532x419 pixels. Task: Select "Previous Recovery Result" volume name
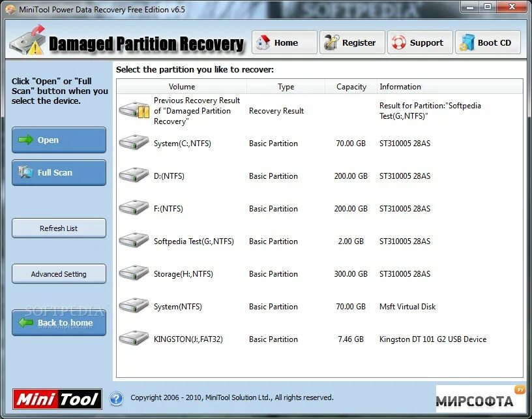(x=197, y=111)
